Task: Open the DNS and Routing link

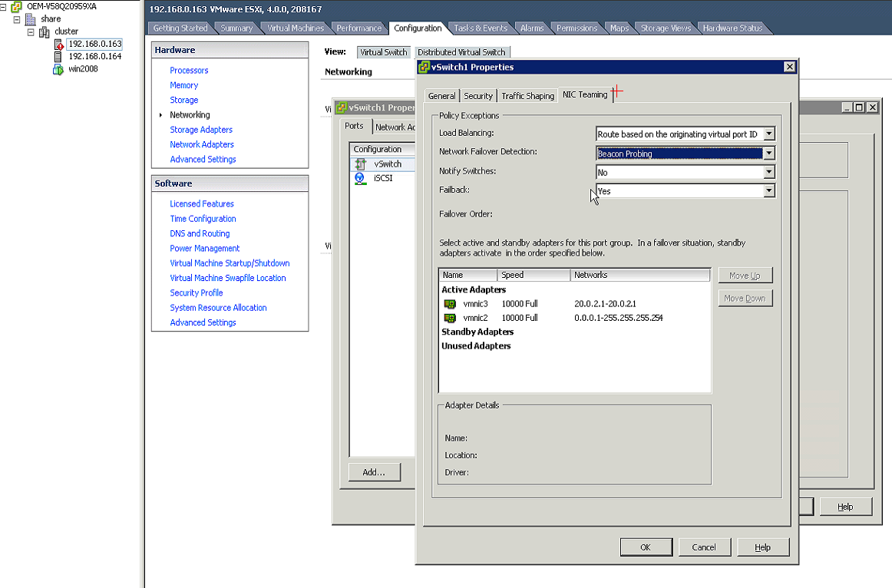Action: pyautogui.click(x=200, y=233)
